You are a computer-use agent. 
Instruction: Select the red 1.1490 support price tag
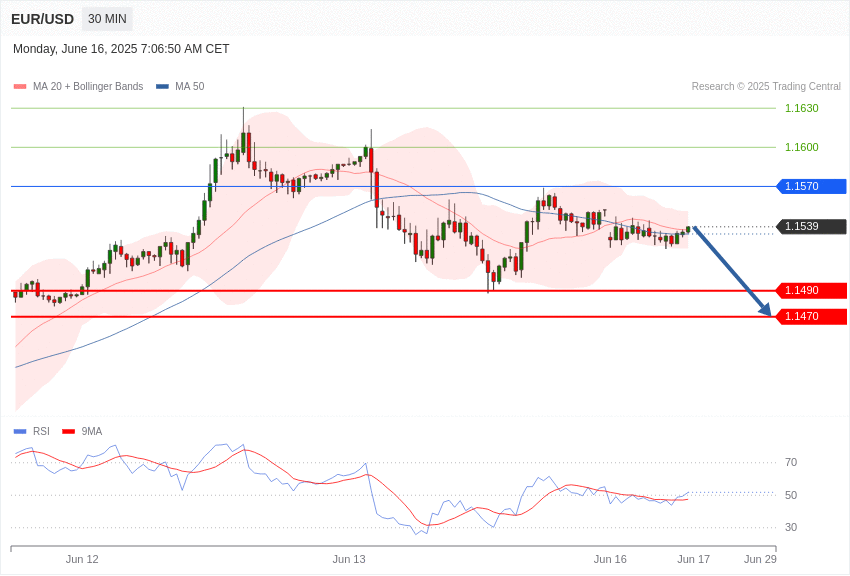click(812, 290)
